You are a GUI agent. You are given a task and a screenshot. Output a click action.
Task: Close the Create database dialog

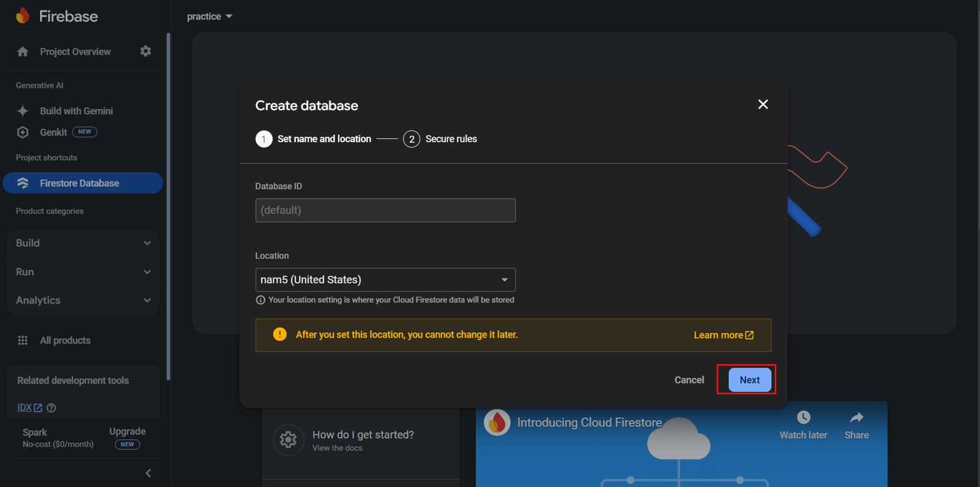[x=763, y=105]
